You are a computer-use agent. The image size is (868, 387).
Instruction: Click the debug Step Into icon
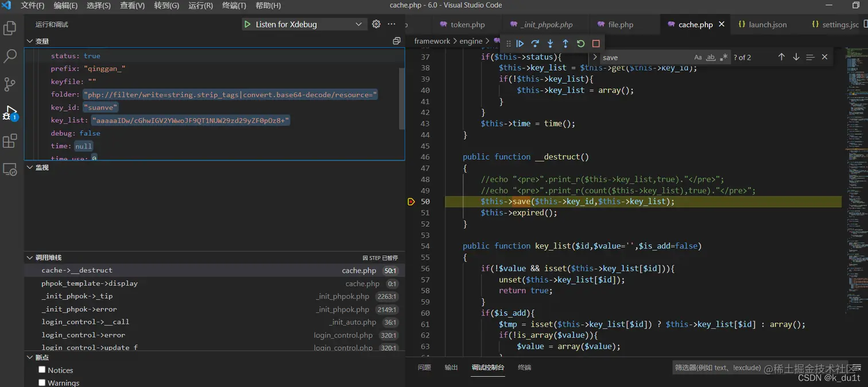coord(550,44)
